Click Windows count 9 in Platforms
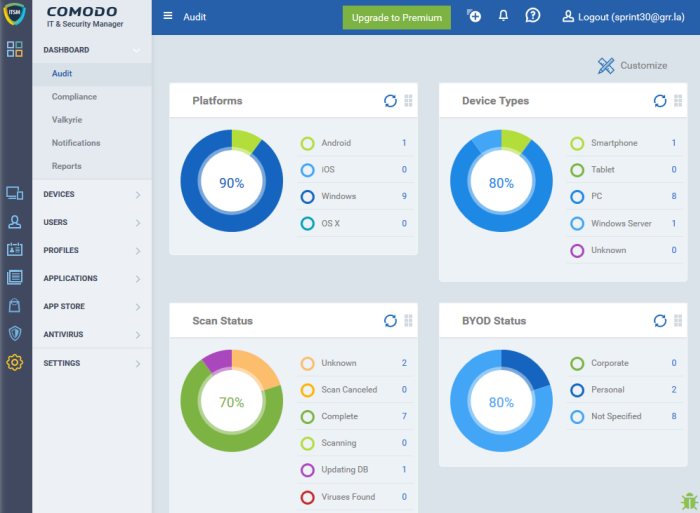This screenshot has height=513, width=700. (x=404, y=196)
